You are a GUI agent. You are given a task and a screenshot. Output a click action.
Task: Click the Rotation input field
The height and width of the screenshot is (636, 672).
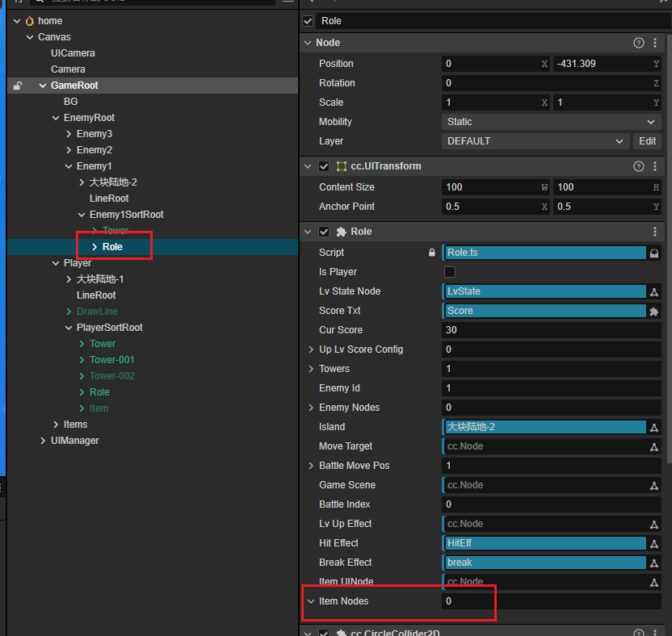(551, 83)
